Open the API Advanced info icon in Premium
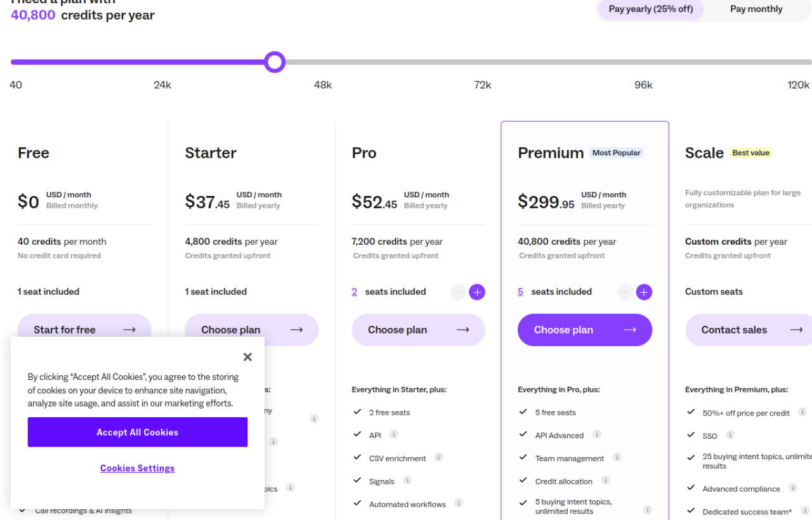The image size is (812, 520). pos(596,435)
